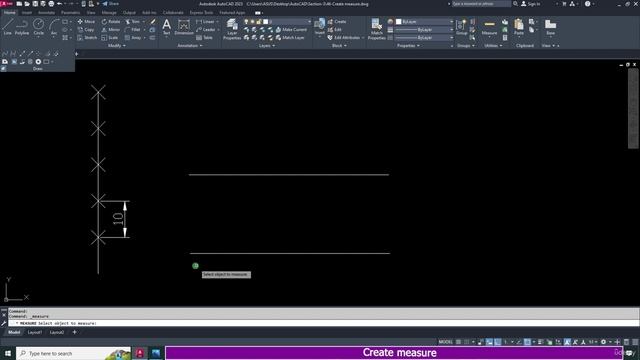Click the Mirror tool
The image size is (640, 360).
(x=111, y=29)
